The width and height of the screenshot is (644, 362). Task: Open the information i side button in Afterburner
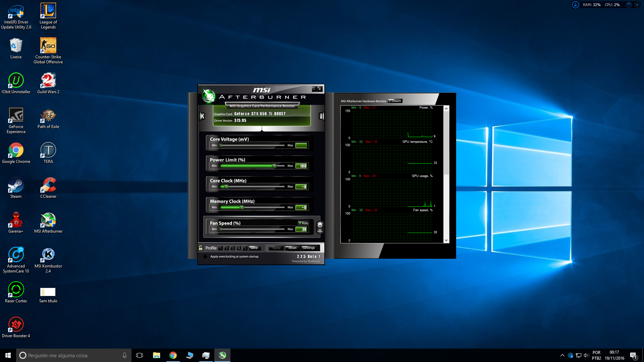tap(321, 116)
